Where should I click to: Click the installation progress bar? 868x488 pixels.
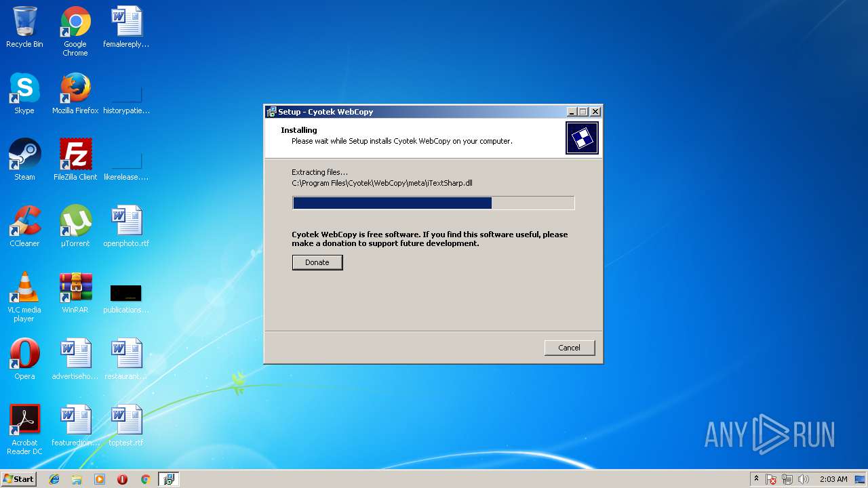pyautogui.click(x=433, y=203)
